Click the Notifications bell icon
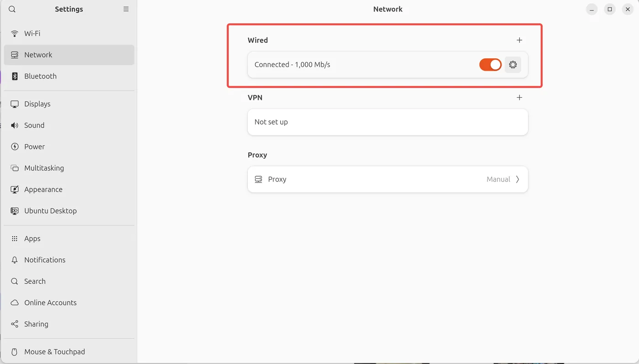 [x=15, y=260]
